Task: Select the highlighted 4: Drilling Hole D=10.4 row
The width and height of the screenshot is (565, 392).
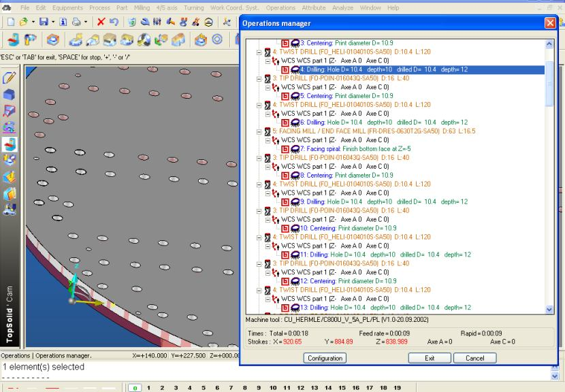Action: (x=421, y=69)
